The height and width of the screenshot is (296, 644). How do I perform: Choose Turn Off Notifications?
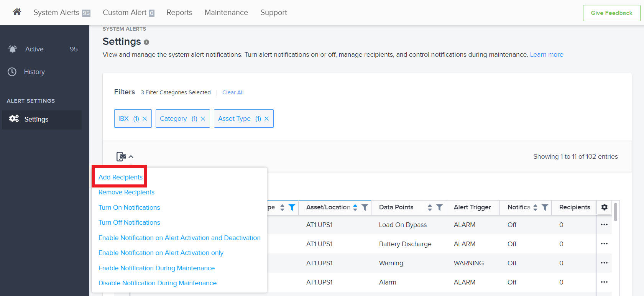pos(129,222)
